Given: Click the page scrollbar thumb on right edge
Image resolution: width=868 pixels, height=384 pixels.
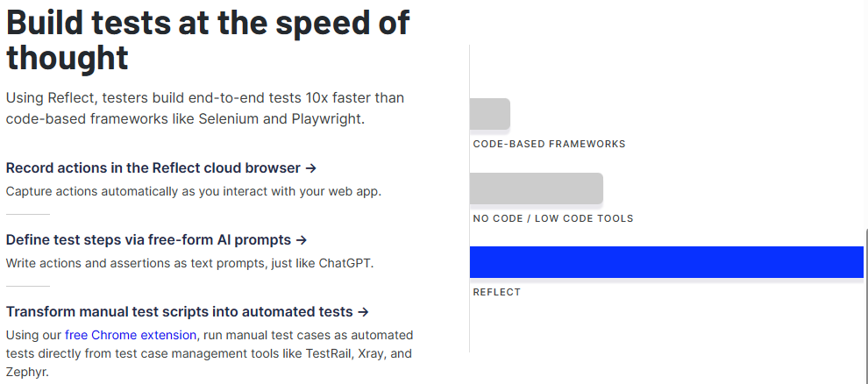Looking at the screenshot, I should coord(865,307).
